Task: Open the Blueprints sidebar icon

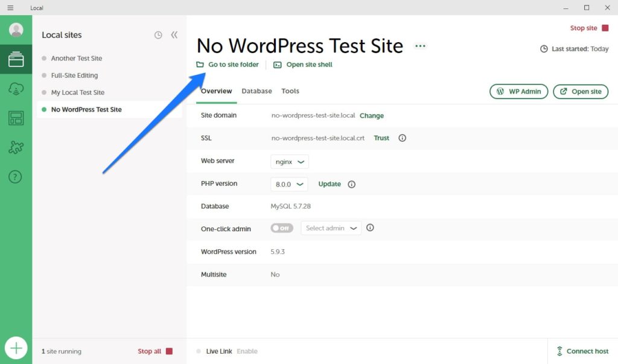Action: 16,118
